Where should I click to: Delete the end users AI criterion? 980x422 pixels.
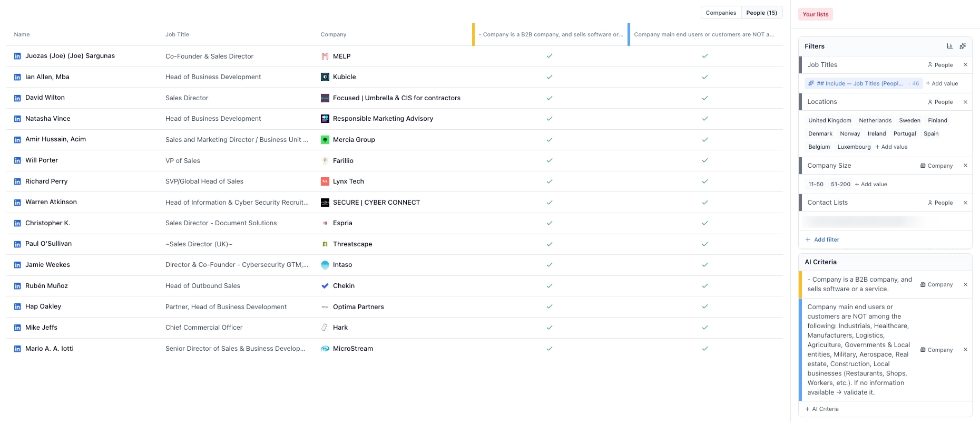click(965, 350)
